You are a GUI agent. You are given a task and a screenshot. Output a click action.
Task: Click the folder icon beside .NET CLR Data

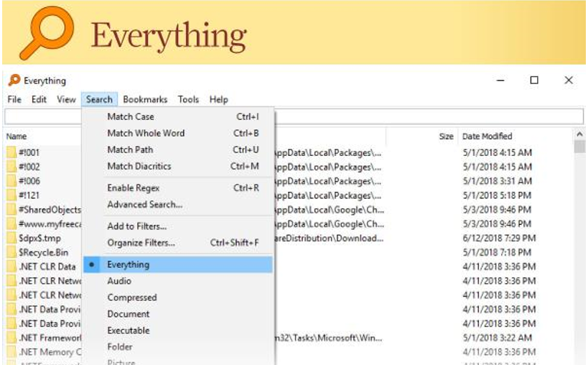pos(11,267)
